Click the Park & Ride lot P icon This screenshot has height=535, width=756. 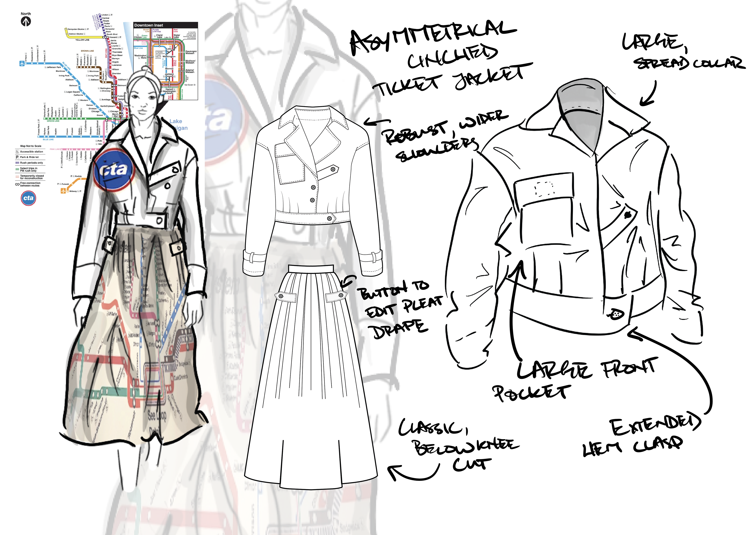click(x=17, y=157)
